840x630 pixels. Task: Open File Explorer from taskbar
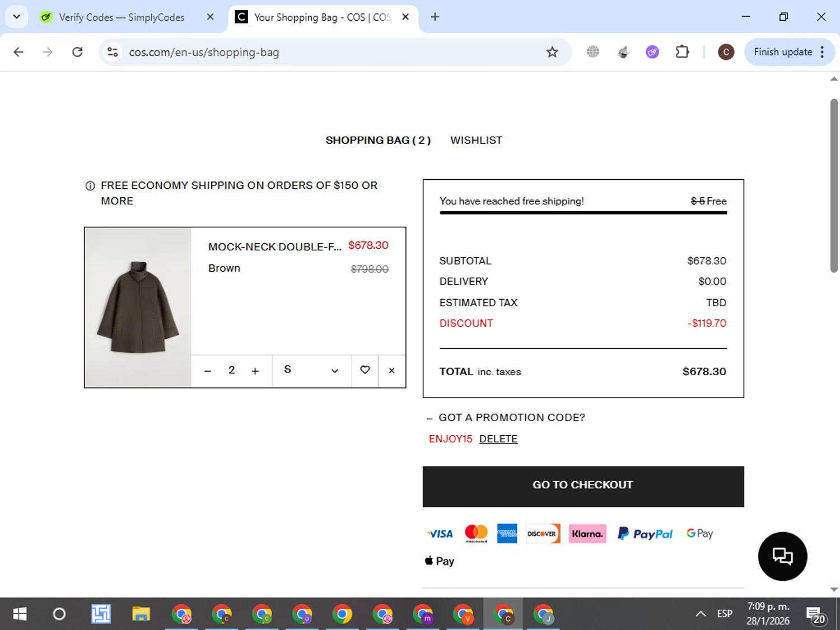pyautogui.click(x=141, y=614)
